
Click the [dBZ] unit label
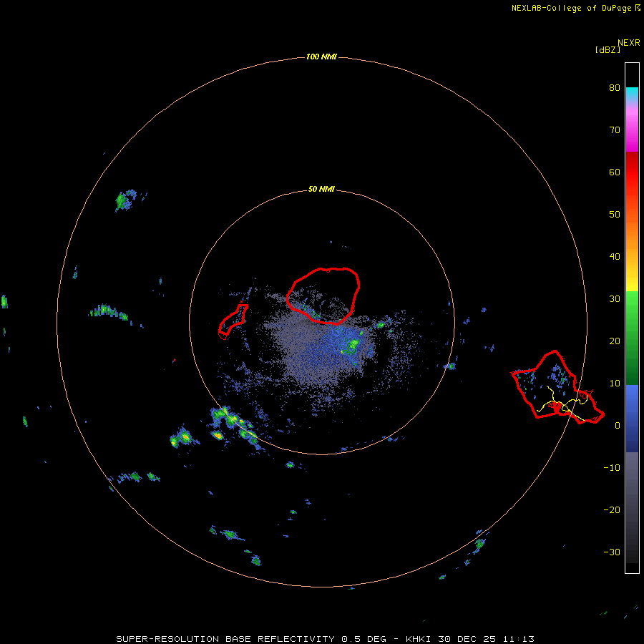(608, 50)
